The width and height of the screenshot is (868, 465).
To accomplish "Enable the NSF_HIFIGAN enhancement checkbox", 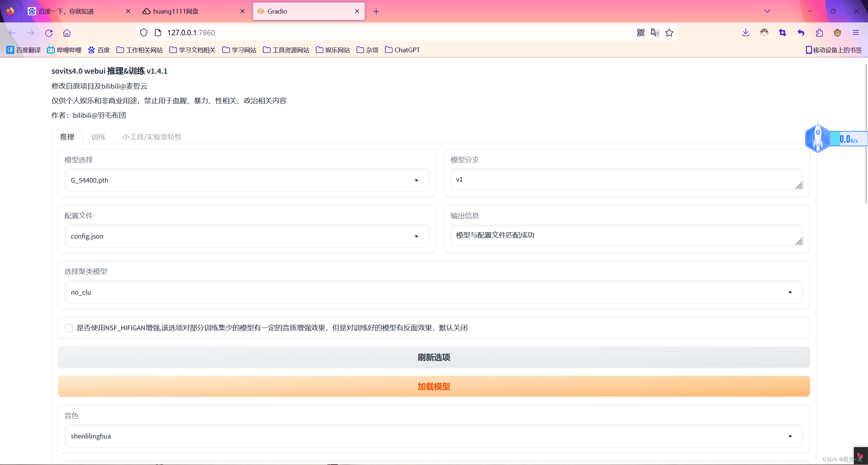I will click(68, 328).
